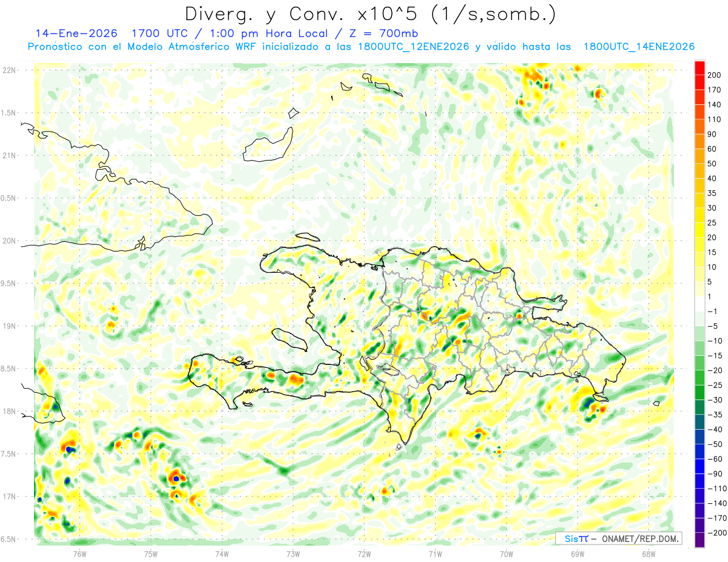Image resolution: width=728 pixels, height=562 pixels.
Task: Click the longitude axis label '69W'
Action: pyautogui.click(x=578, y=554)
